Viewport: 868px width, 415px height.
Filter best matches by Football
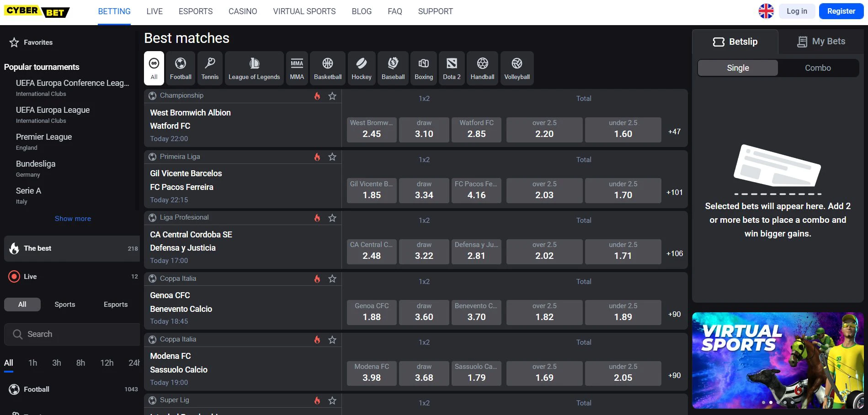181,68
